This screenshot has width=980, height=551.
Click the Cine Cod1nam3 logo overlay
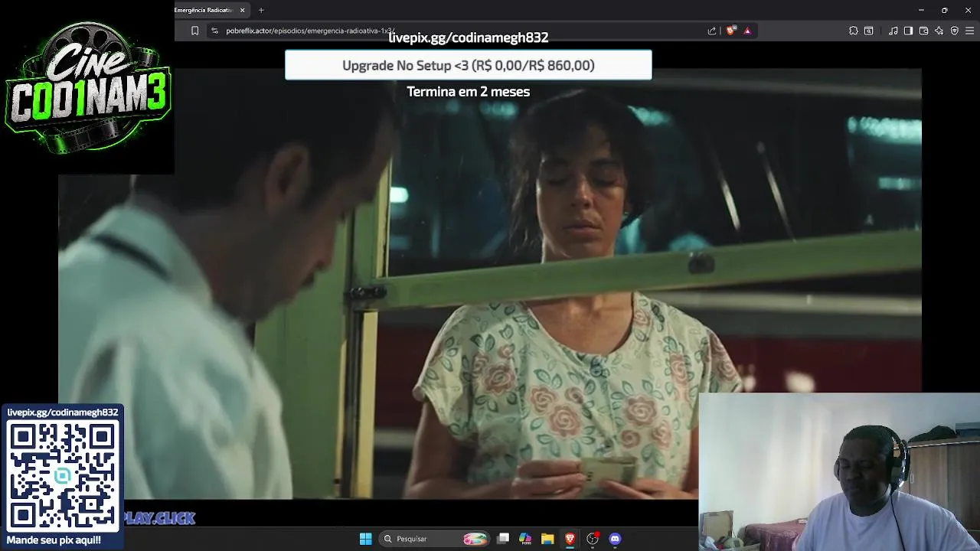87,87
